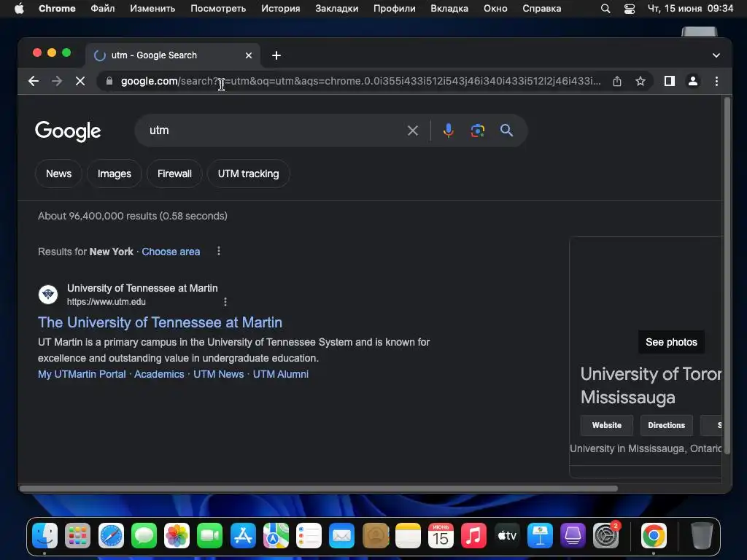Filter results by Images
747x560 pixels.
[x=115, y=174]
